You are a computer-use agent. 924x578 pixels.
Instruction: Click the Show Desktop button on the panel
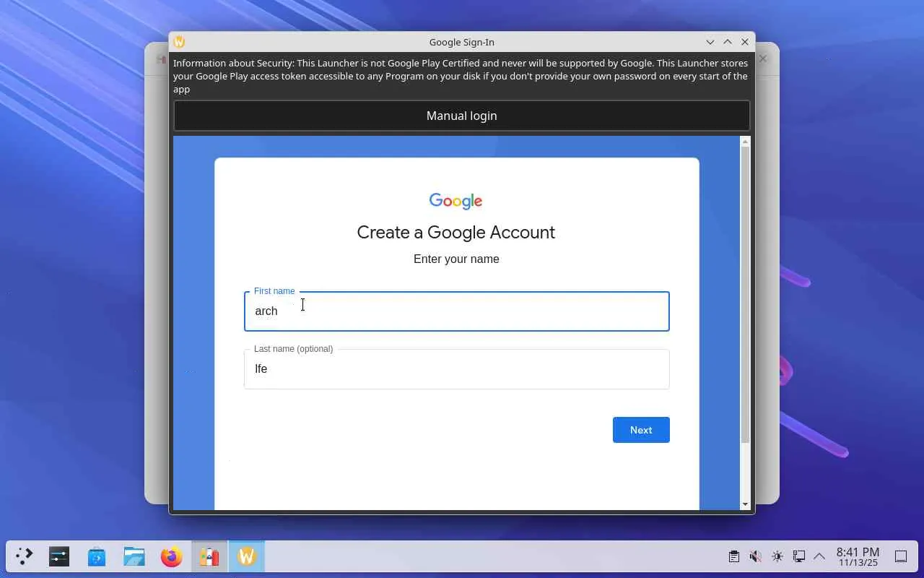901,556
